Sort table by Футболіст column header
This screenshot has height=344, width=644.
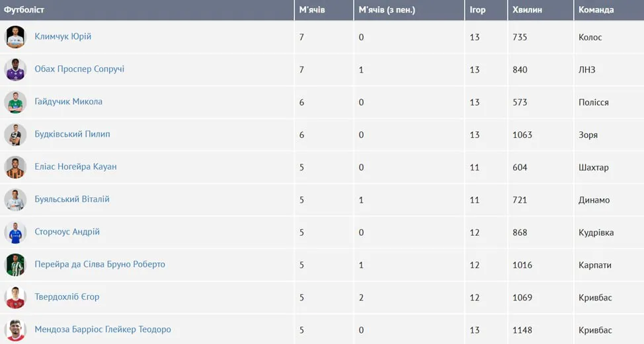(24, 10)
